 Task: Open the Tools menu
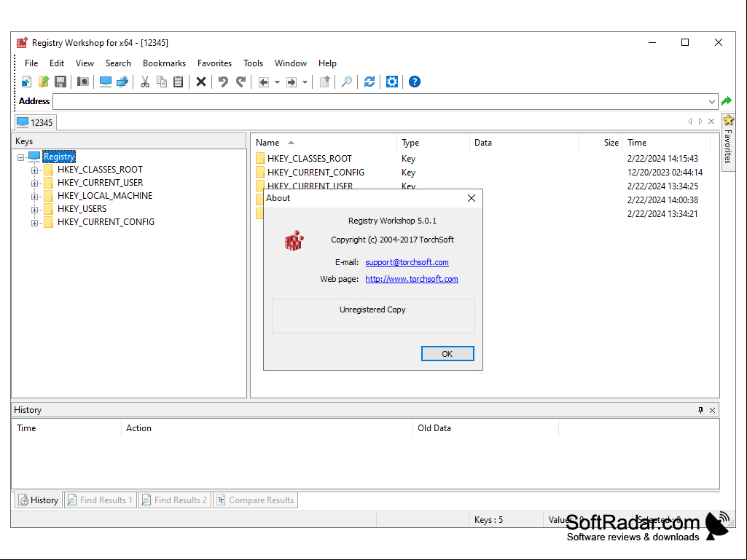pyautogui.click(x=253, y=63)
